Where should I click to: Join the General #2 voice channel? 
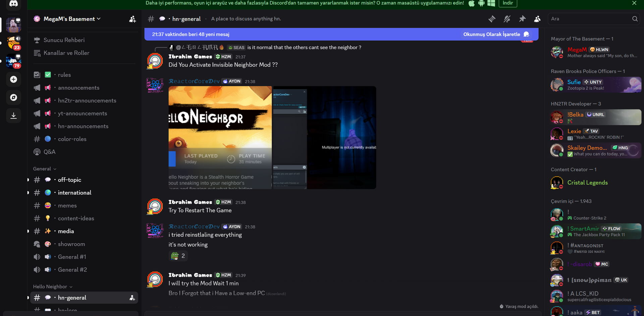point(84,270)
